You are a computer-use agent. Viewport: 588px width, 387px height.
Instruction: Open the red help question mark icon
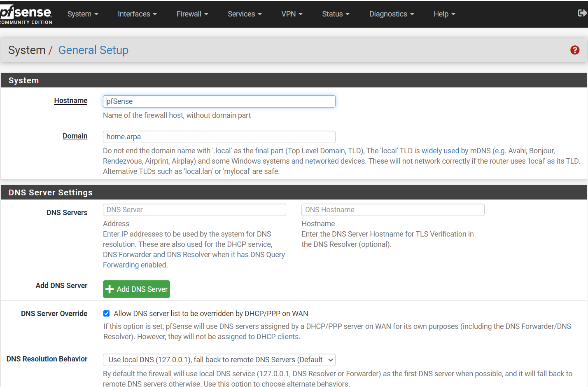tap(575, 50)
